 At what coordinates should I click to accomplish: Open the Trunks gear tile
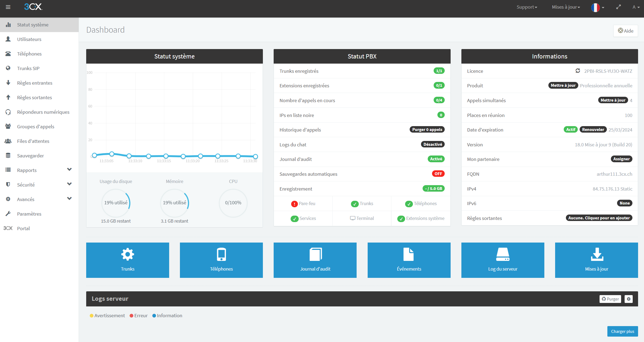pyautogui.click(x=128, y=260)
